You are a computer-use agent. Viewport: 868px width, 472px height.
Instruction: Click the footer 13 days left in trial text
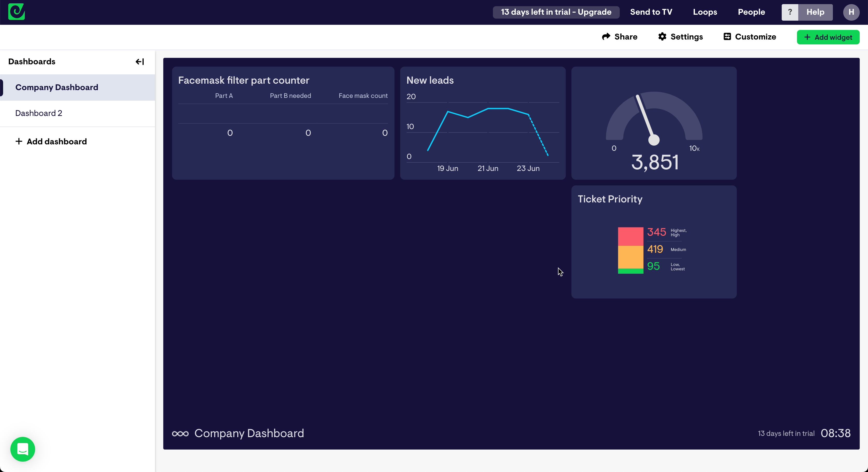tap(786, 434)
